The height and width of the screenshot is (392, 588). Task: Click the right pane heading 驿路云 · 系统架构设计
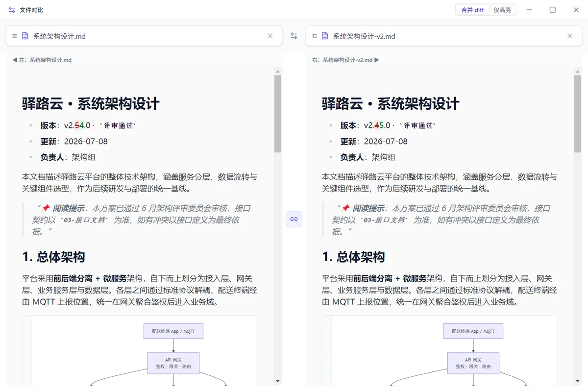click(391, 104)
